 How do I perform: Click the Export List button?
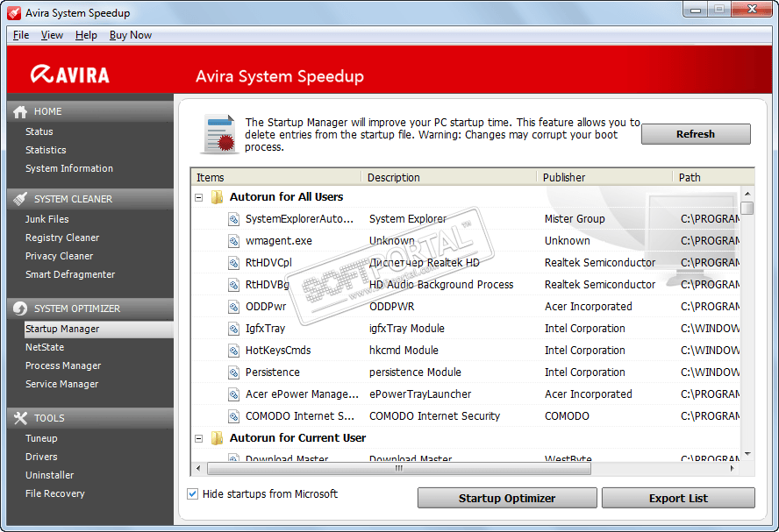(678, 498)
